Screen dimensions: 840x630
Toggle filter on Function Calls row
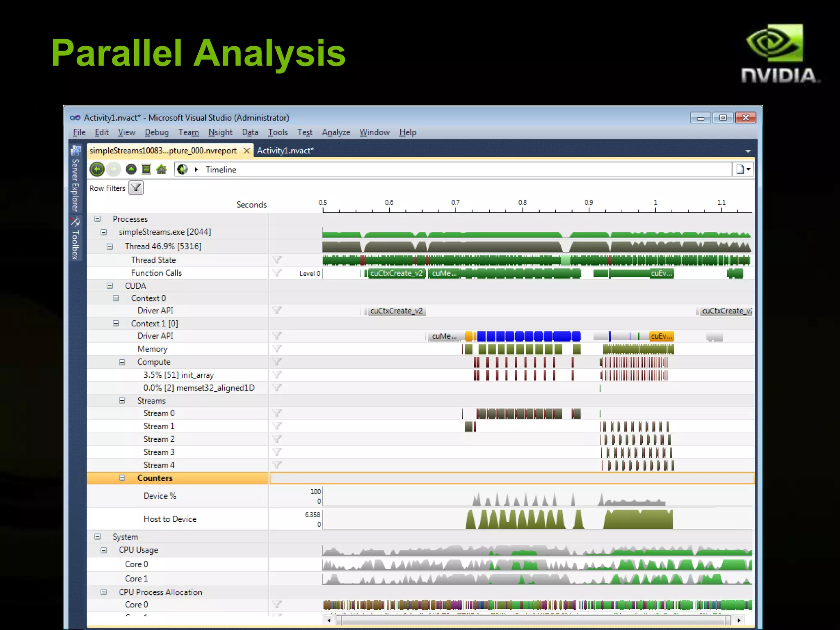(277, 273)
